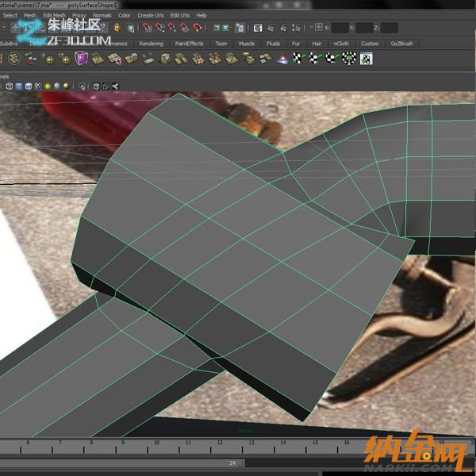Screen dimensions: 476x476
Task: Toggle snap to grids magnet
Action: [x=148, y=28]
